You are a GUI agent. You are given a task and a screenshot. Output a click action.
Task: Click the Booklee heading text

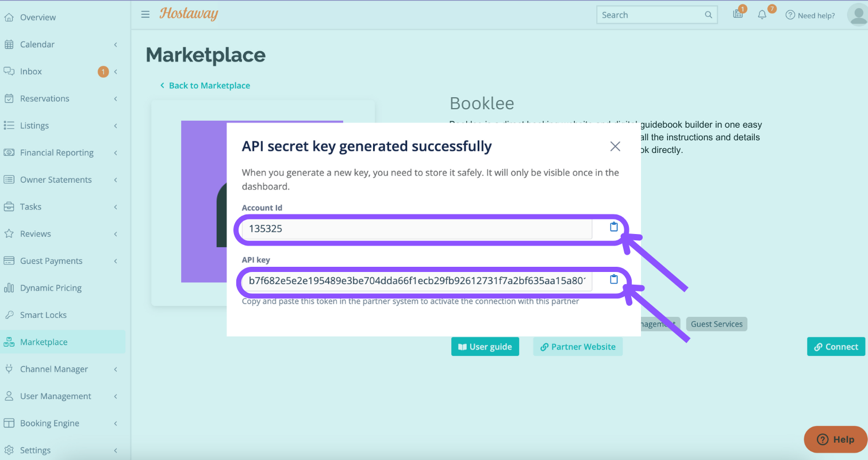tap(482, 103)
